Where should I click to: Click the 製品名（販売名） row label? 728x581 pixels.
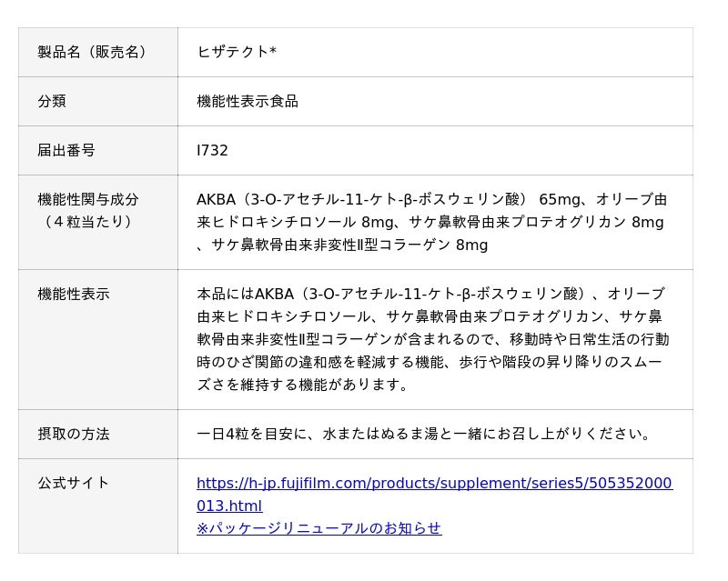pos(92,52)
